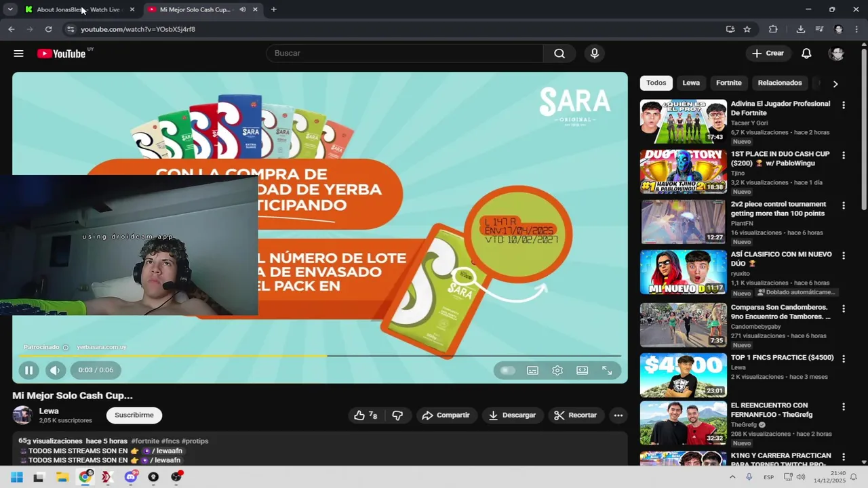Show more filter chips with right arrow

click(835, 83)
